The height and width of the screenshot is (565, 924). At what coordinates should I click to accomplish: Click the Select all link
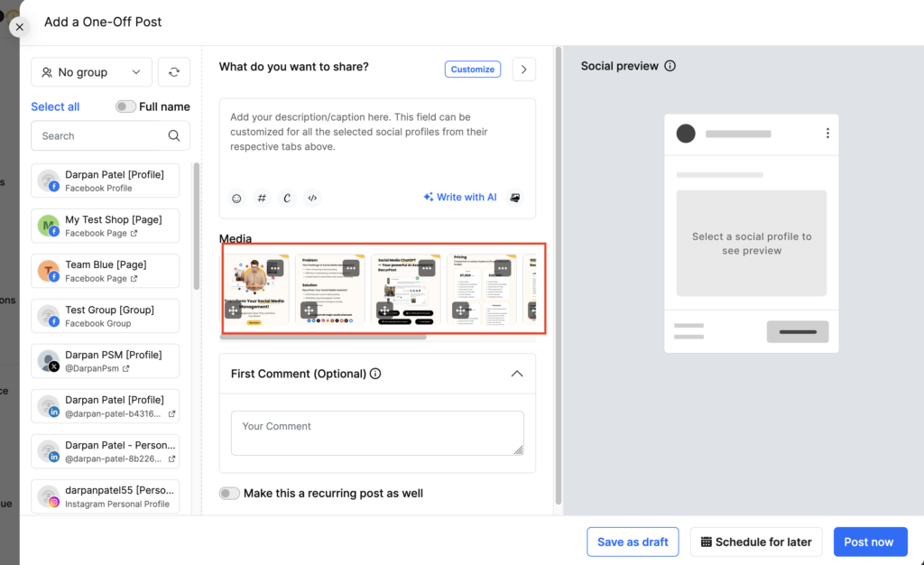(x=55, y=107)
